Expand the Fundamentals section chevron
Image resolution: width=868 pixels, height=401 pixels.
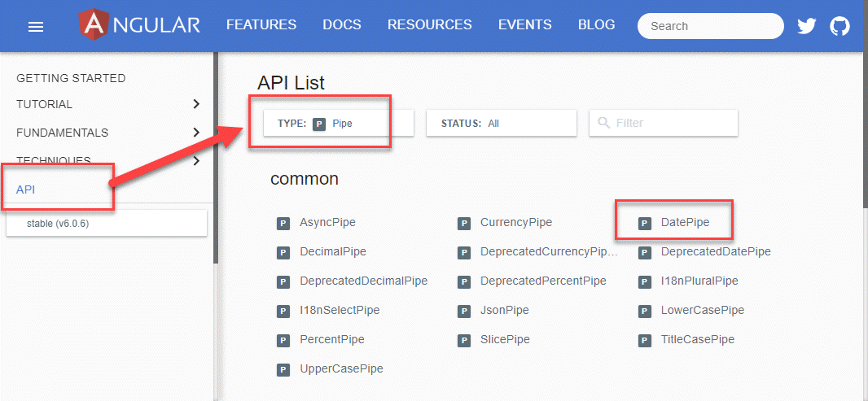(195, 133)
